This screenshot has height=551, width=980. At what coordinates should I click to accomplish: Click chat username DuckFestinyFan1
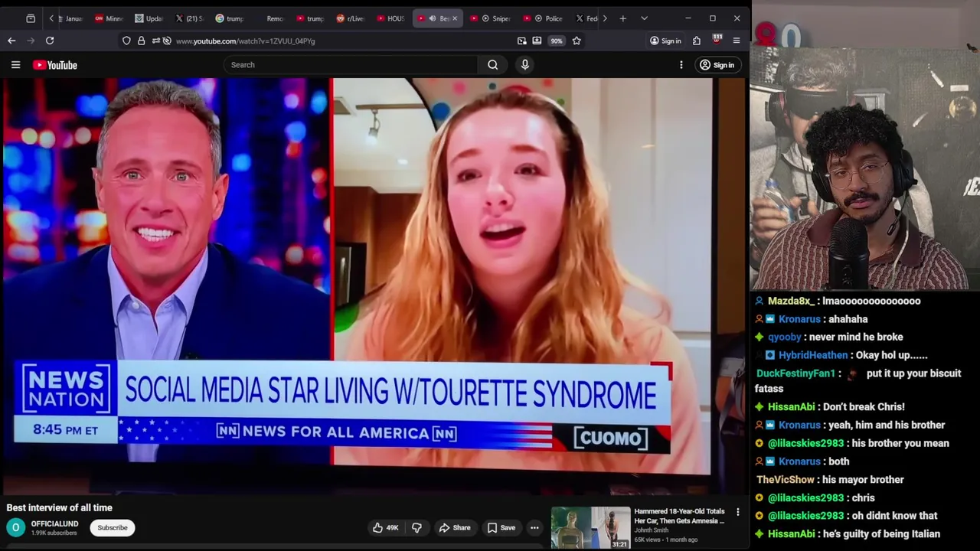pyautogui.click(x=795, y=373)
